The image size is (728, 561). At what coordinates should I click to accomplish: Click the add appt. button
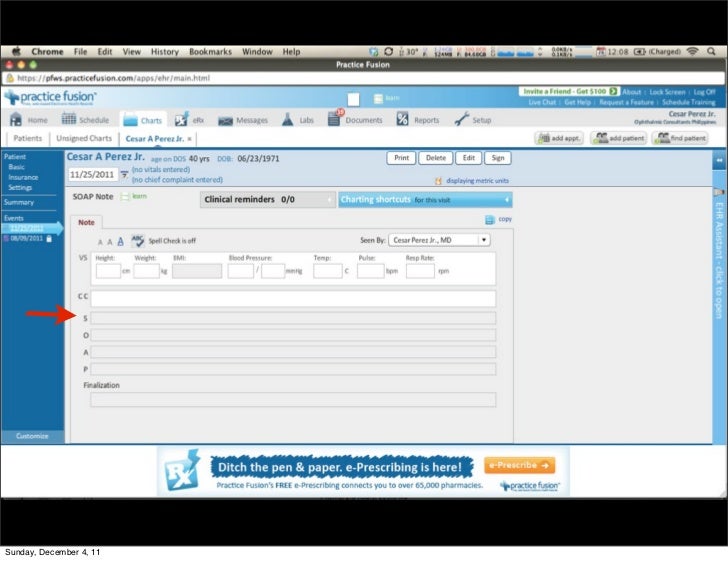(x=559, y=138)
